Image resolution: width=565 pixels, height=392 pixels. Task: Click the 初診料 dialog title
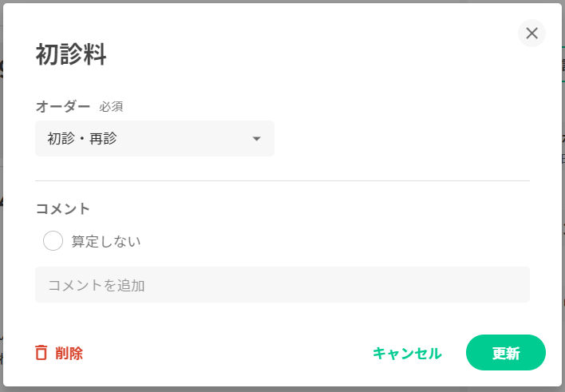[x=71, y=55]
